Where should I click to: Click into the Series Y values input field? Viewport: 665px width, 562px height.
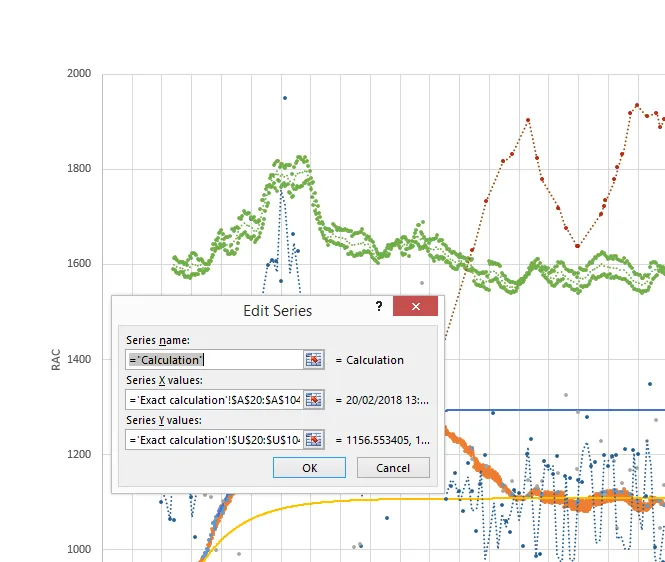pos(215,439)
